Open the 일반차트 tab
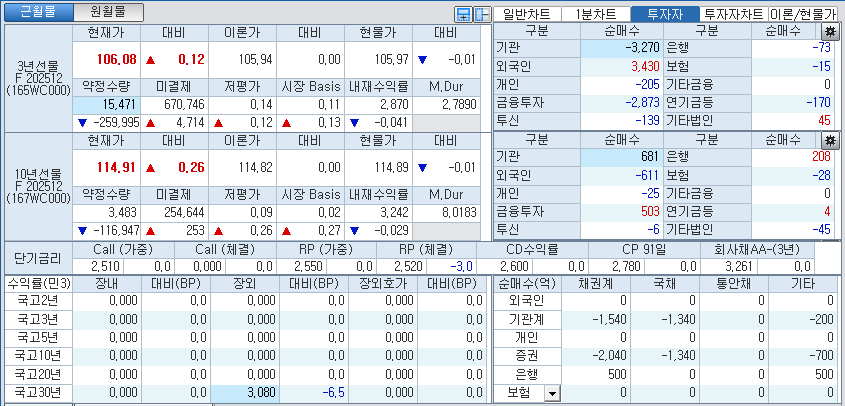The width and height of the screenshot is (845, 406). coord(528,14)
